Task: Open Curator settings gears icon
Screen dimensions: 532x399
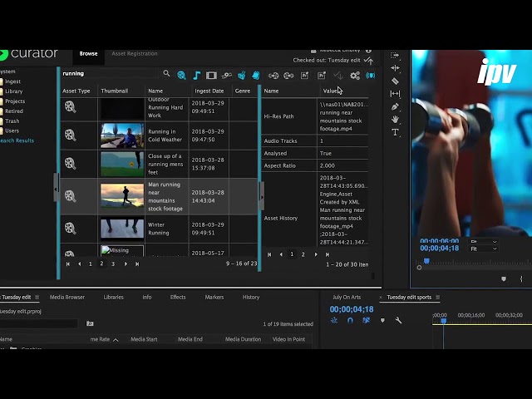Action: tap(355, 76)
